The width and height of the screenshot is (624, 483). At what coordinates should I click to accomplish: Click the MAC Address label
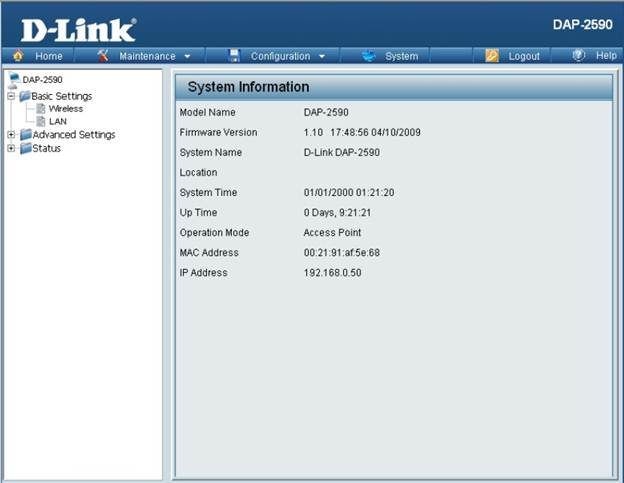click(x=209, y=253)
